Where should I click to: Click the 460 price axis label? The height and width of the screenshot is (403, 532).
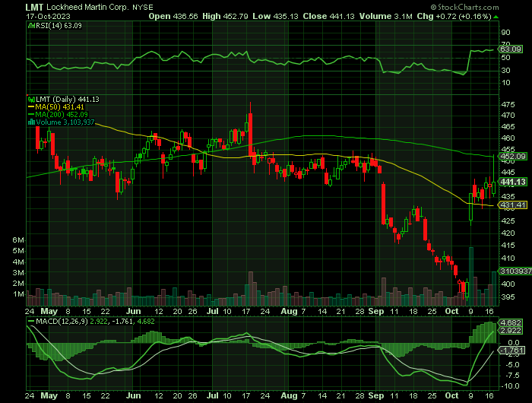coord(508,138)
